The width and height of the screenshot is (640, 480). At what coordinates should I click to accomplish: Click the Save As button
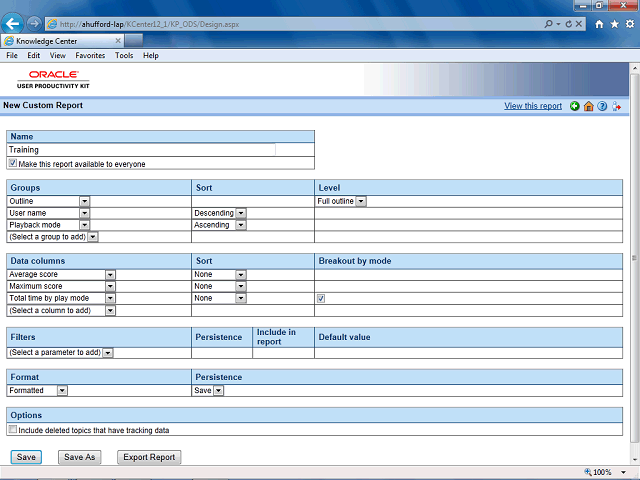tap(80, 457)
